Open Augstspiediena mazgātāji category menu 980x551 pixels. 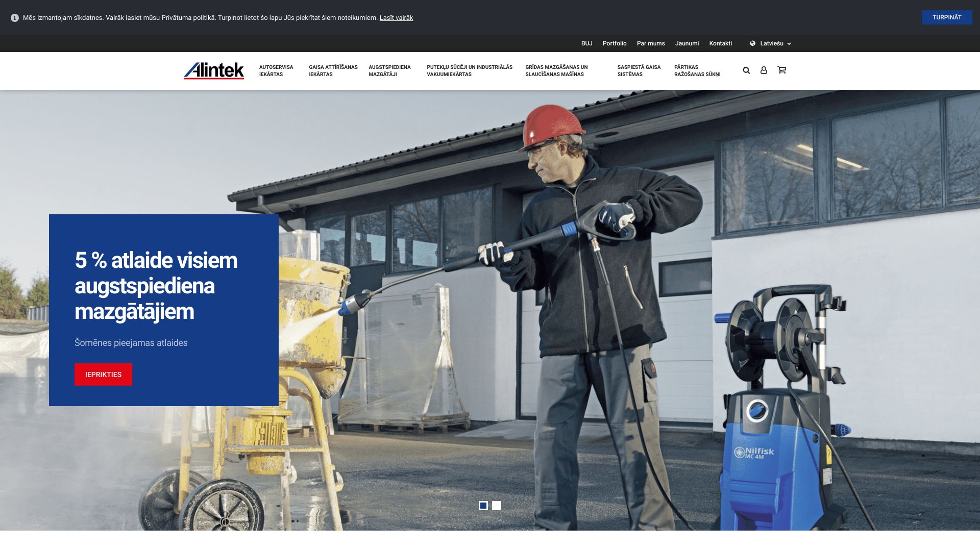(x=389, y=71)
